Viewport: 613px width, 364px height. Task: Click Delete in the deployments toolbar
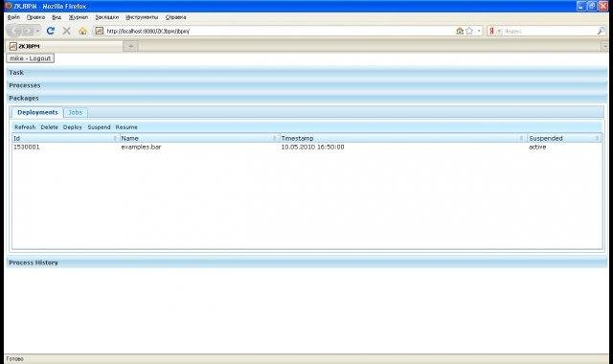click(x=49, y=127)
